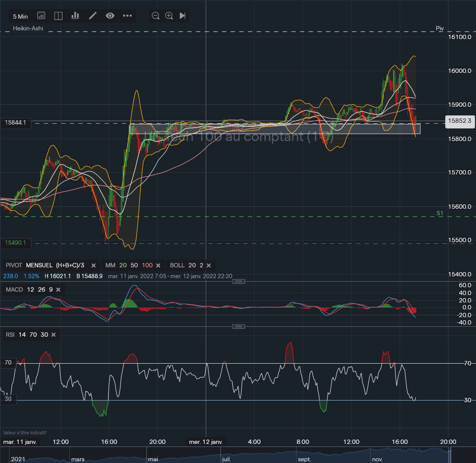Remove the RSI 14 70 30 indicator

click(x=53, y=335)
